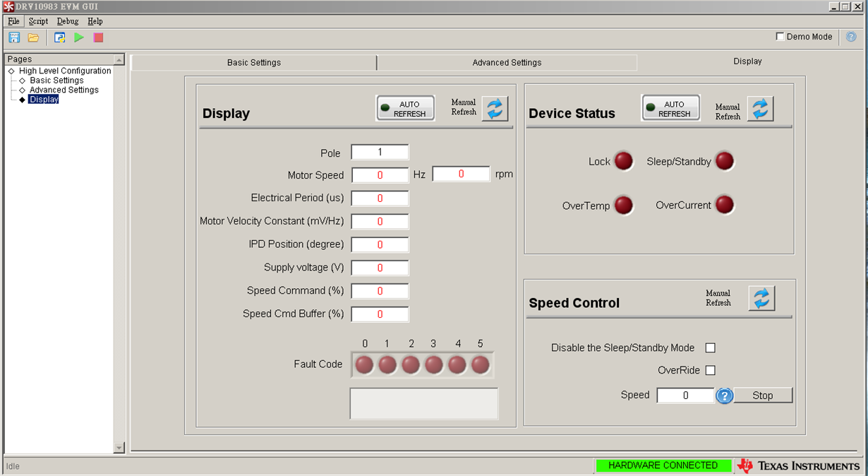Click Fault Code LED 4
Screen dimensions: 868x476
click(457, 364)
